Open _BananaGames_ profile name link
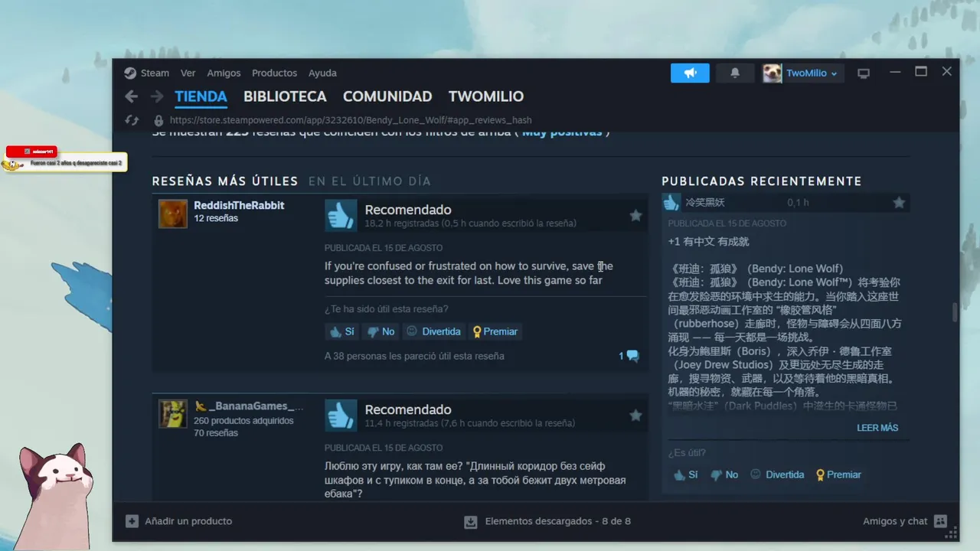 [248, 406]
